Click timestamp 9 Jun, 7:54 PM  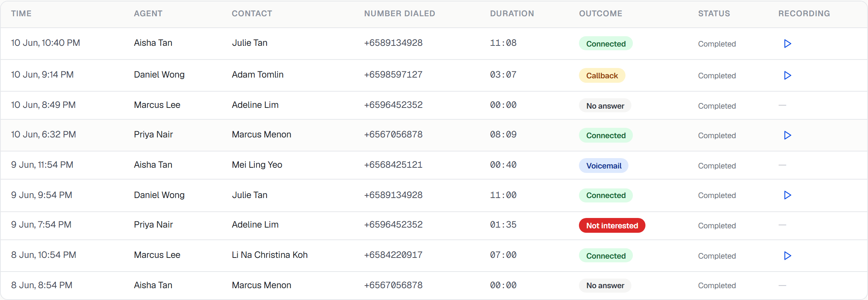[x=41, y=225]
